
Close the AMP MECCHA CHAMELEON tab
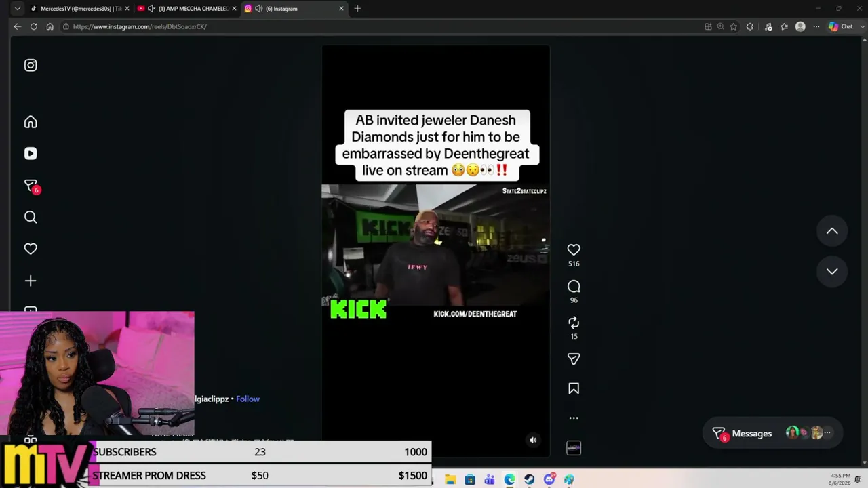(234, 9)
